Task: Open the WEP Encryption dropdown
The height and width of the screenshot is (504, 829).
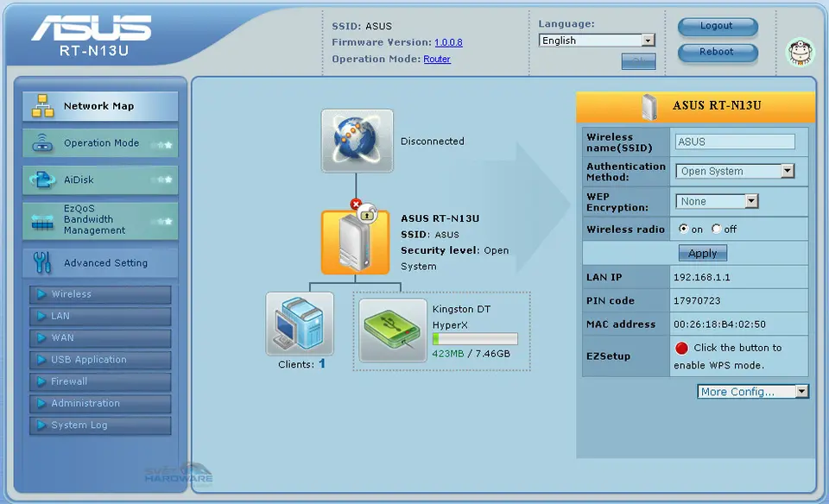Action: click(717, 201)
